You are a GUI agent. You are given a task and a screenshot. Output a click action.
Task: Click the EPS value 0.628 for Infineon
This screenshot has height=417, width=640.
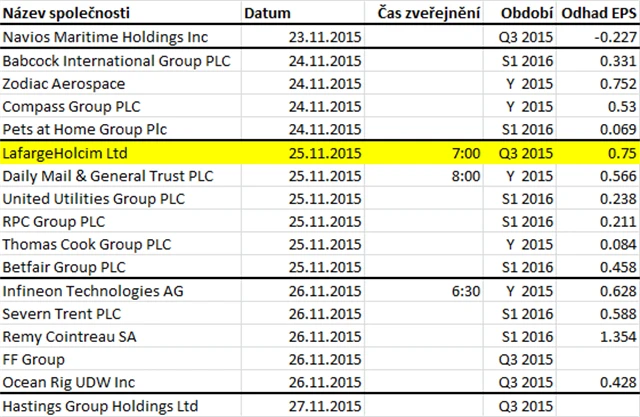pos(618,291)
